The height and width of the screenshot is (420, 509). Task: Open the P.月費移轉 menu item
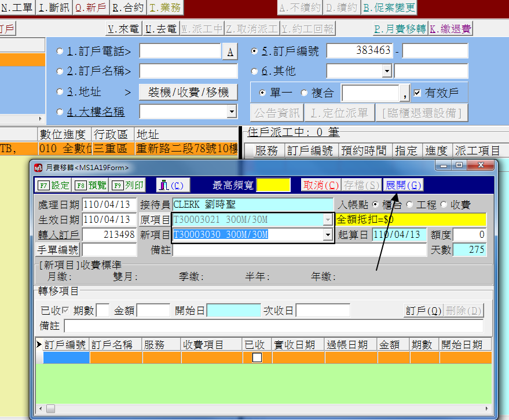400,29
